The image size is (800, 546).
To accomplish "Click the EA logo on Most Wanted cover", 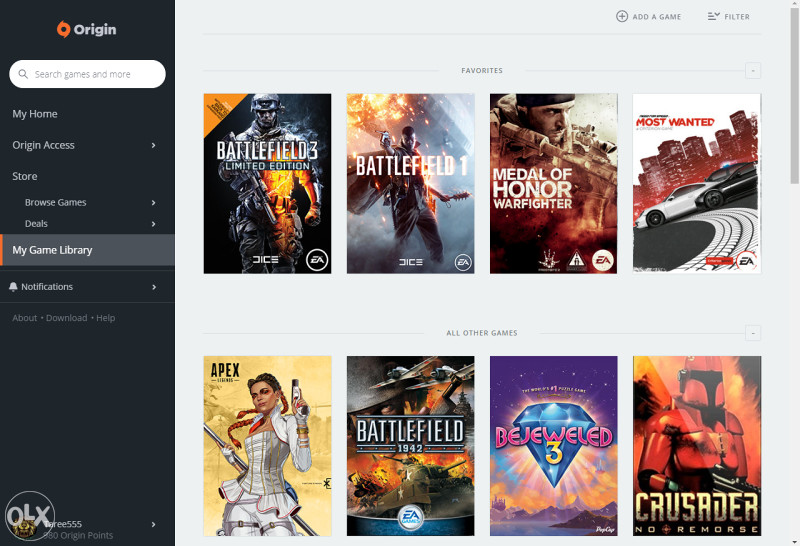I will tap(746, 261).
